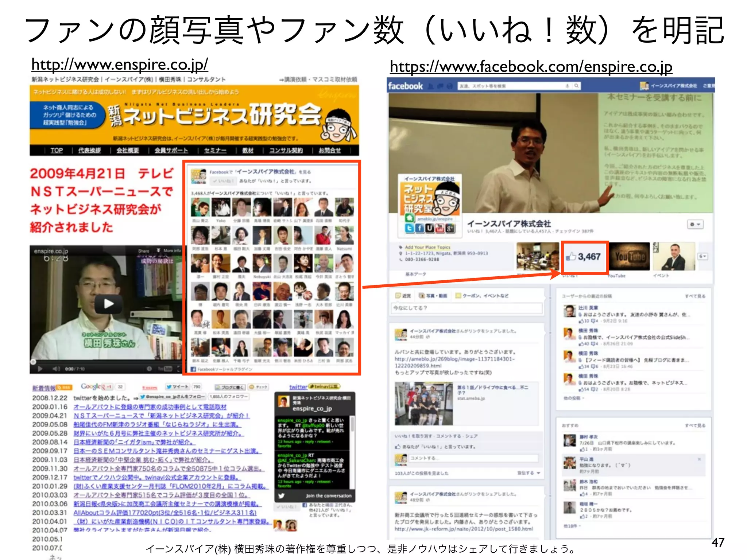Click the Twitter icon on the profile picture
Viewport: 747px width, 560px height.
[410, 229]
